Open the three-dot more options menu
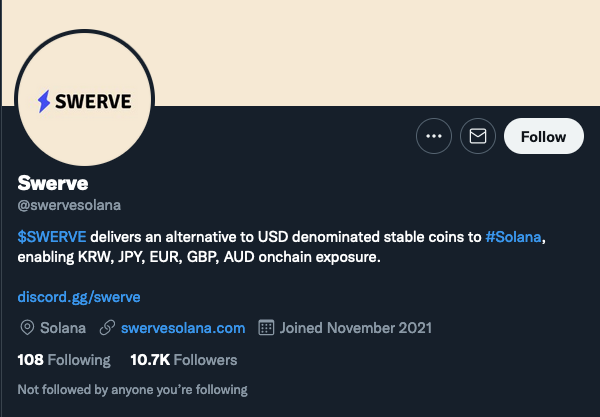The height and width of the screenshot is (417, 600). (433, 136)
